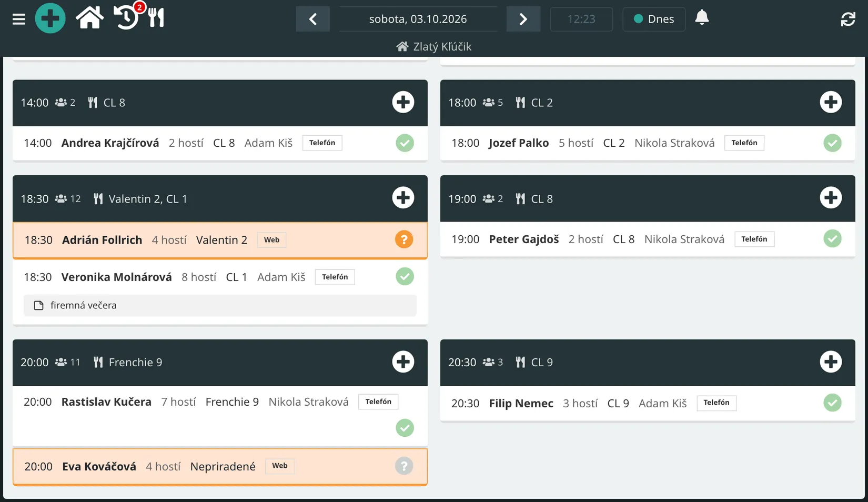Open the fork and knife tables icon
Screen dimensions: 868x502
click(156, 18)
